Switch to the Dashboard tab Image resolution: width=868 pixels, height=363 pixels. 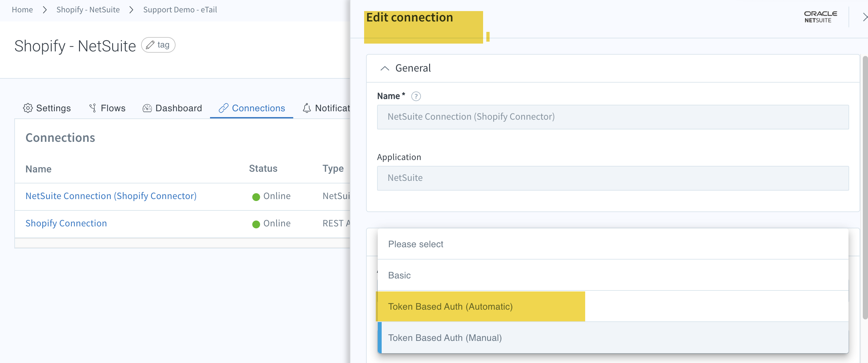172,108
